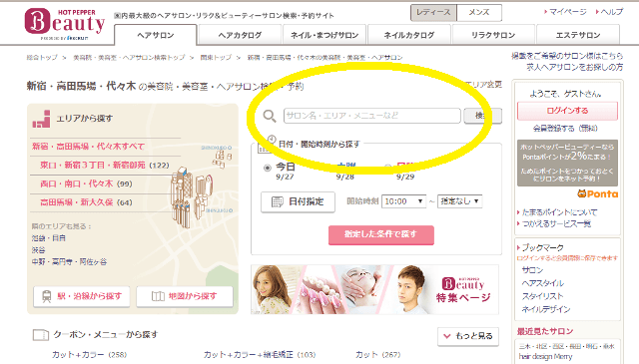Open the 開始時刻 10:00 dropdown

pos(403,201)
